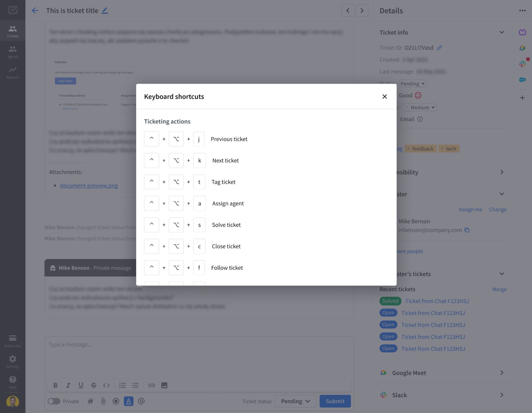Viewport: 532px width, 413px height.
Task: Click the ordered list formatting icon
Action: click(122, 385)
